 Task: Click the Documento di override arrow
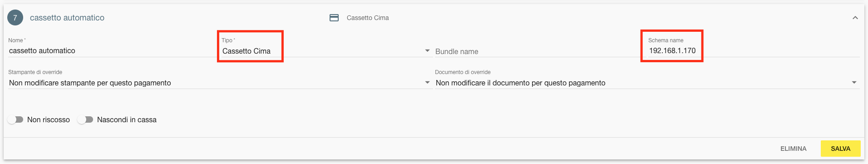coord(854,83)
